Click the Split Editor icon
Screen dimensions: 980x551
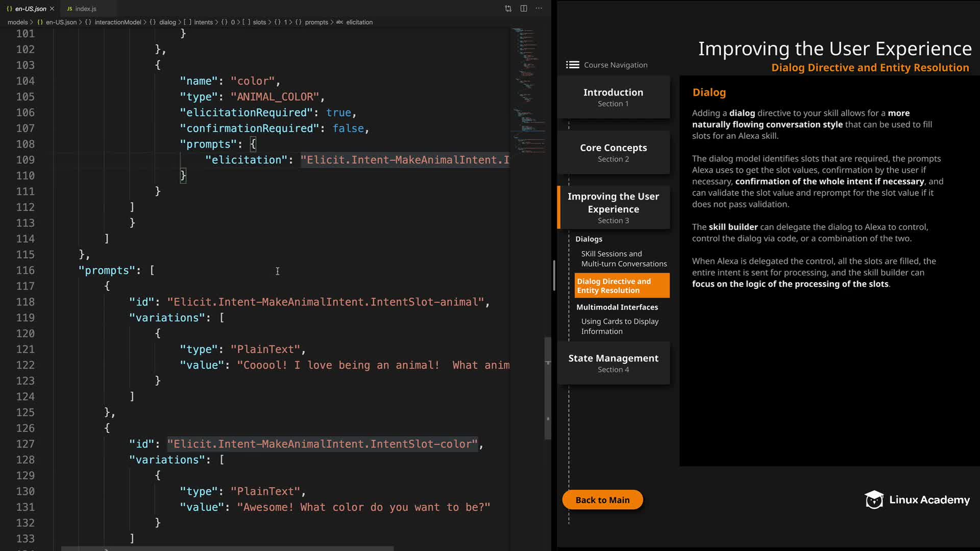[x=524, y=9]
